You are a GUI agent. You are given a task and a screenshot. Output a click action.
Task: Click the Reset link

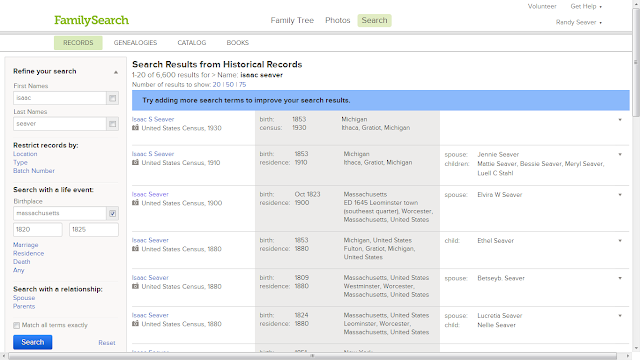107,343
